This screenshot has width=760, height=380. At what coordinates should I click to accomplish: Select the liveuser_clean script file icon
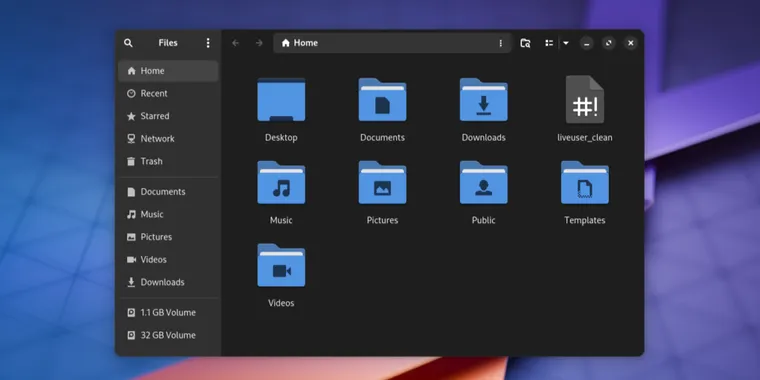[x=585, y=99]
